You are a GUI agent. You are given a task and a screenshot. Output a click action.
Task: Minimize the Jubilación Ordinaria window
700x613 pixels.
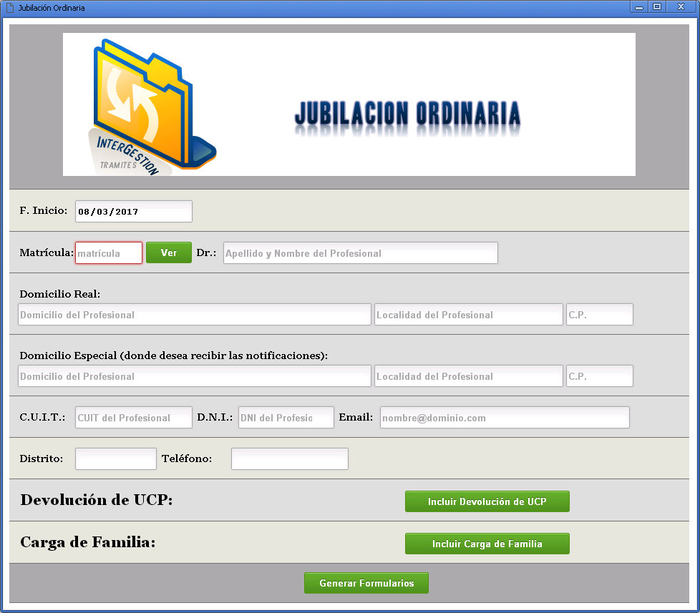pos(639,6)
